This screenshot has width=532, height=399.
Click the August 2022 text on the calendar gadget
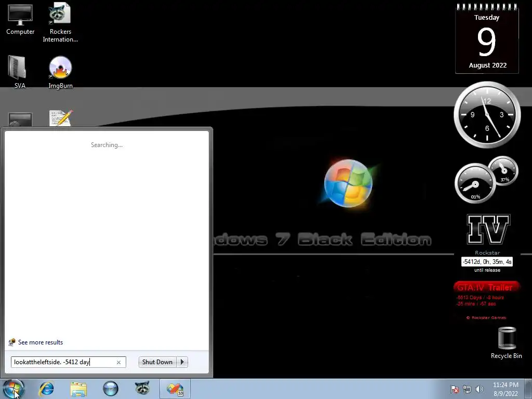[487, 65]
